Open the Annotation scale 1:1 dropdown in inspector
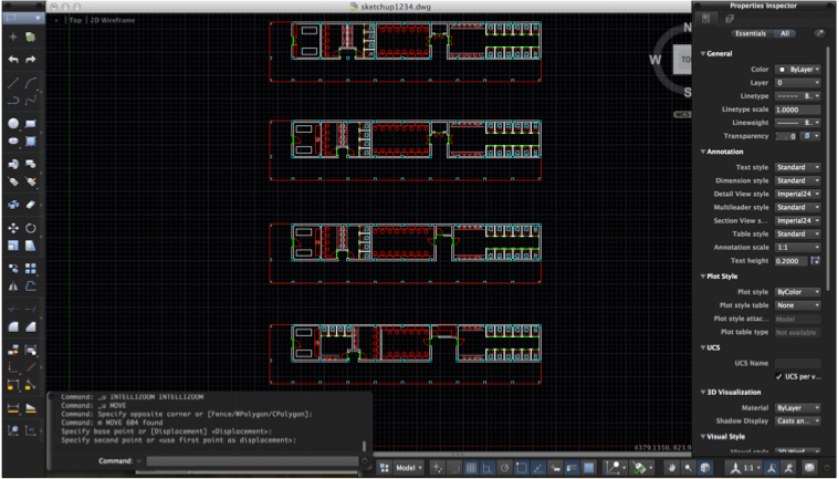 (798, 247)
